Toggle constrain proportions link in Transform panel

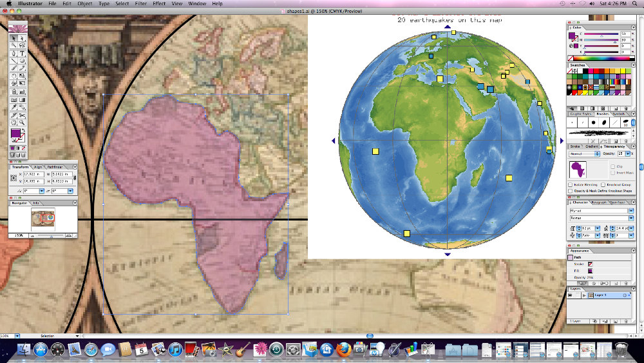(x=75, y=177)
